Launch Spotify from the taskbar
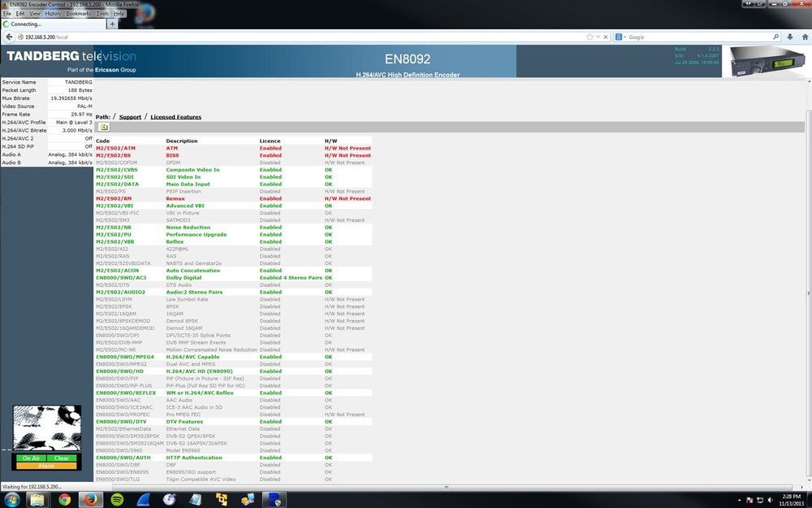The width and height of the screenshot is (812, 508). pyautogui.click(x=117, y=499)
